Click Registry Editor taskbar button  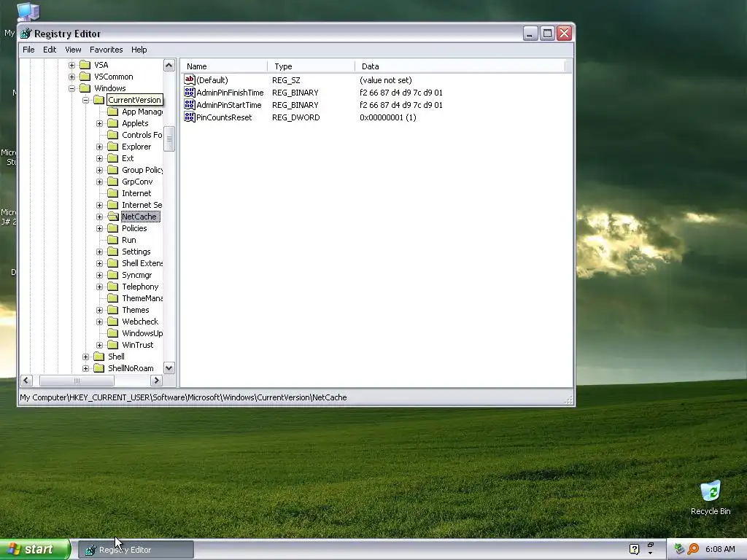[136, 550]
